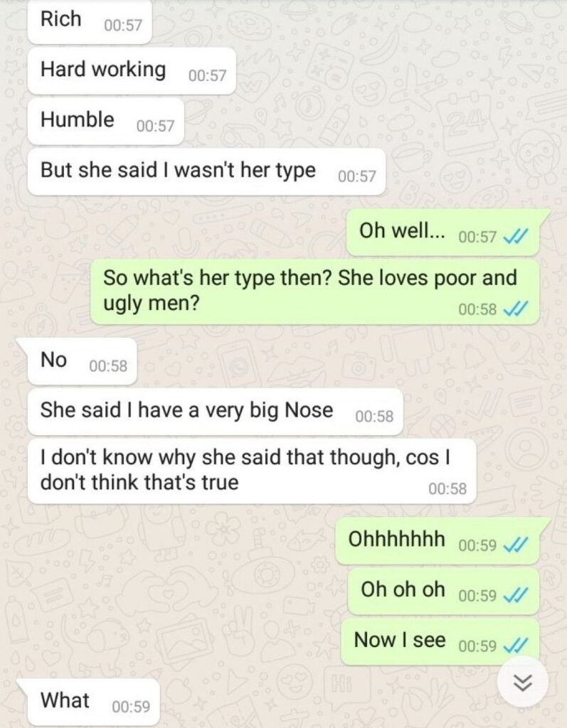This screenshot has height=728, width=567.
Task: Tap the blue ticks on 'Ohhhhhhh' message
Action: tap(515, 545)
